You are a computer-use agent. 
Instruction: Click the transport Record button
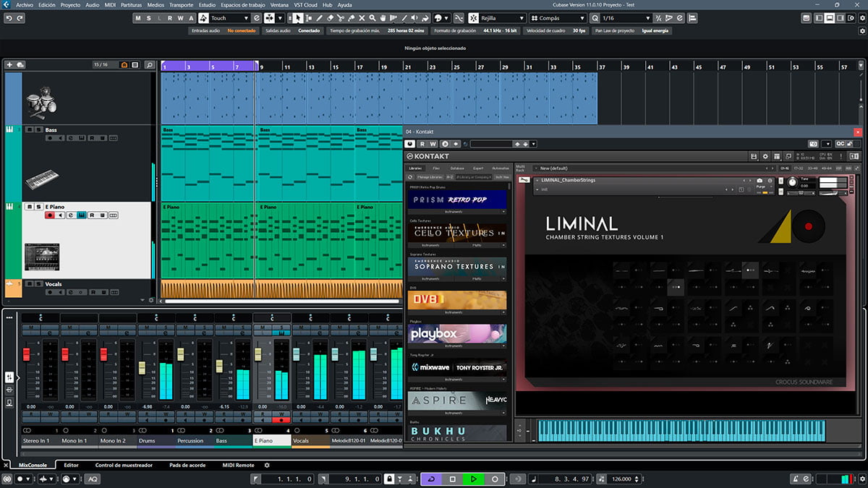tap(495, 479)
